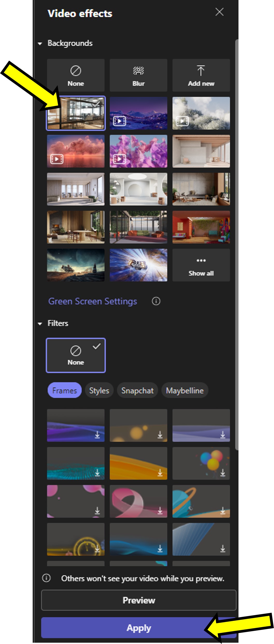Switch to the Styles filter tab
This screenshot has width=274, height=644.
[99, 390]
